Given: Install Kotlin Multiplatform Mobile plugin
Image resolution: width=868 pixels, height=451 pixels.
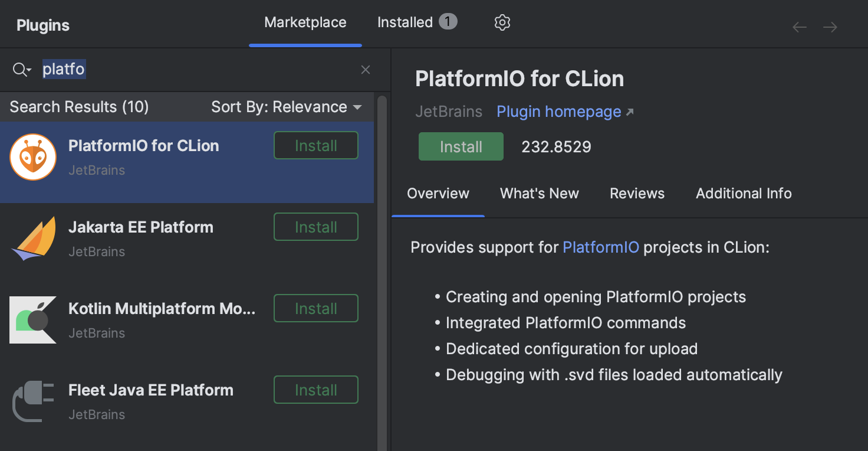Looking at the screenshot, I should [x=316, y=309].
